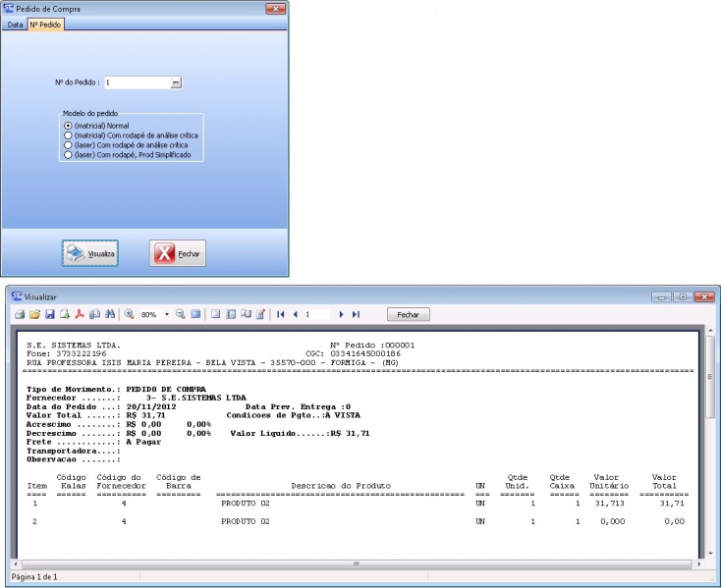Select the Nº Pedido tab

45,23
